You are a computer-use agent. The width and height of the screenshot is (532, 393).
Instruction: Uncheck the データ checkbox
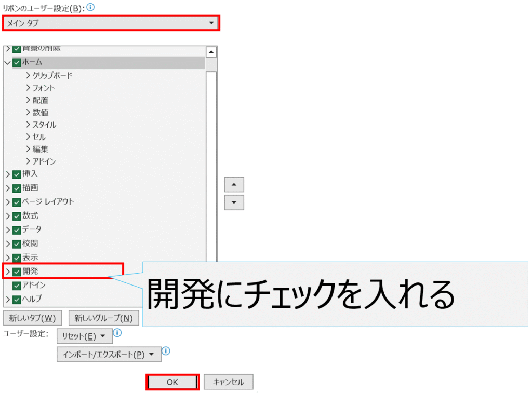coord(17,229)
